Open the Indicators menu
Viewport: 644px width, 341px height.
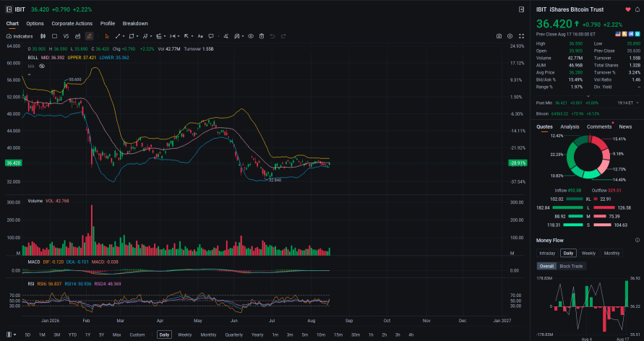(x=20, y=36)
